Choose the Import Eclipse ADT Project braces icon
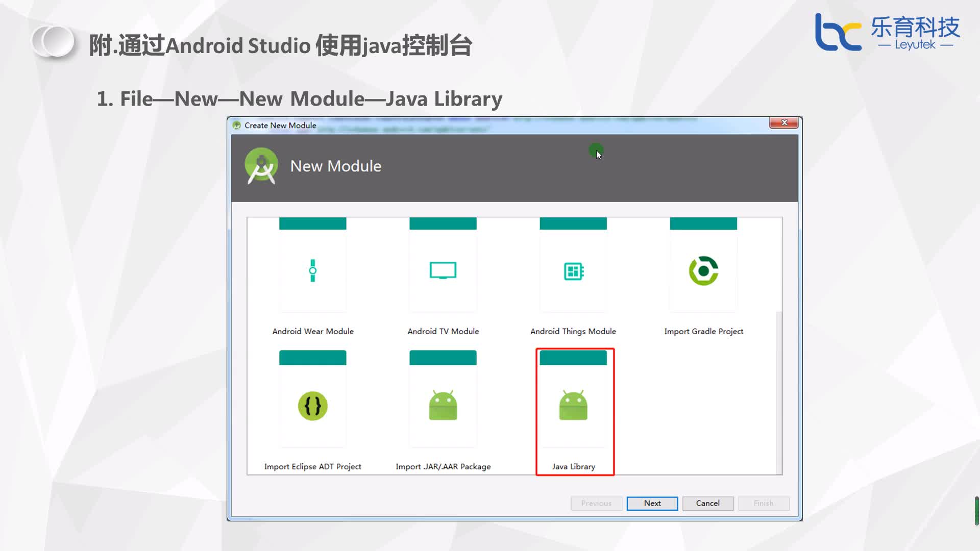Image resolution: width=980 pixels, height=551 pixels. pyautogui.click(x=313, y=406)
